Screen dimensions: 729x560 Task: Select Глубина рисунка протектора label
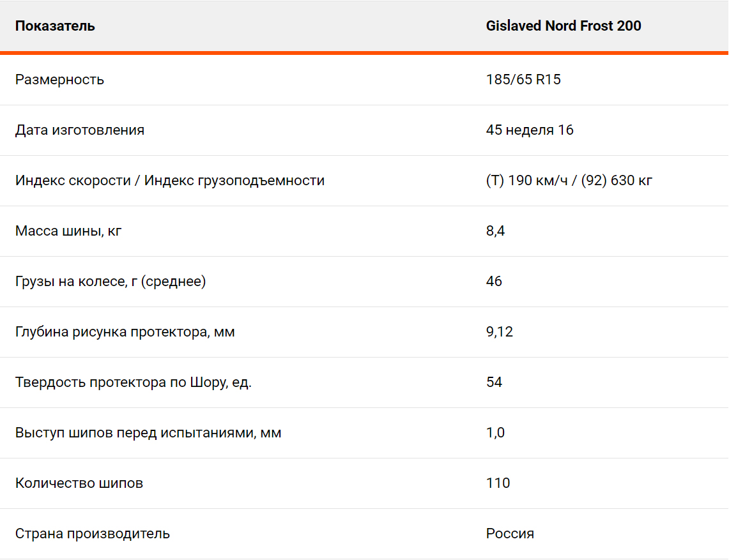click(x=125, y=332)
